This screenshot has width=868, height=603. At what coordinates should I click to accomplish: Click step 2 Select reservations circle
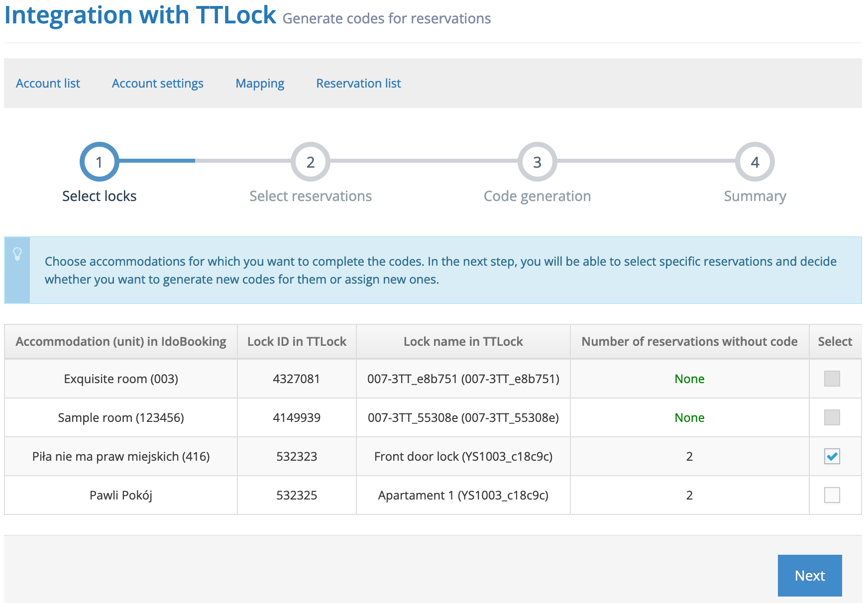(x=310, y=162)
